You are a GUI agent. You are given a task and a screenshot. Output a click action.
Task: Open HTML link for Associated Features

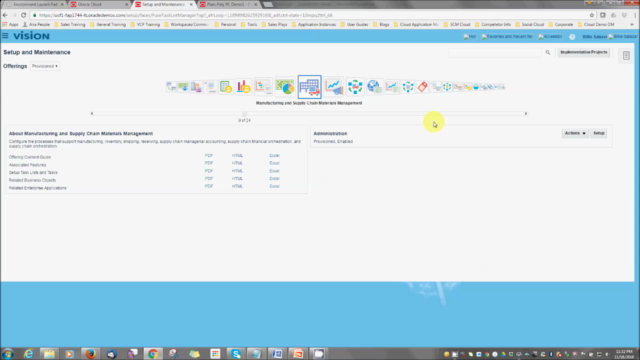click(237, 163)
